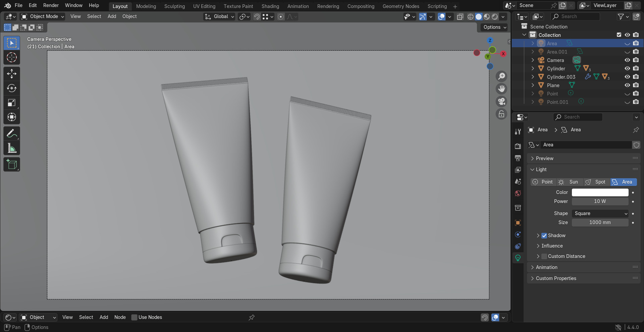Viewport: 644px width, 332px height.
Task: Select the Add Cube tool
Action: pyautogui.click(x=12, y=164)
